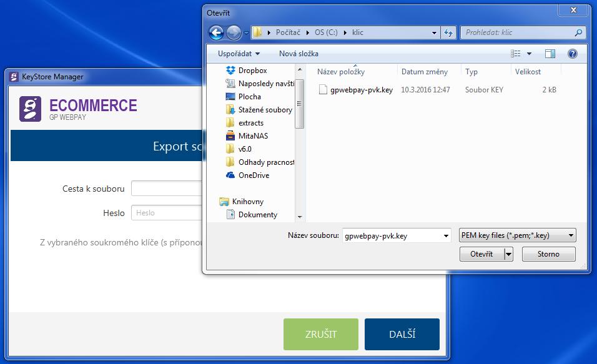Select Knihovny in navigation pane
This screenshot has height=364, width=597.
point(242,202)
